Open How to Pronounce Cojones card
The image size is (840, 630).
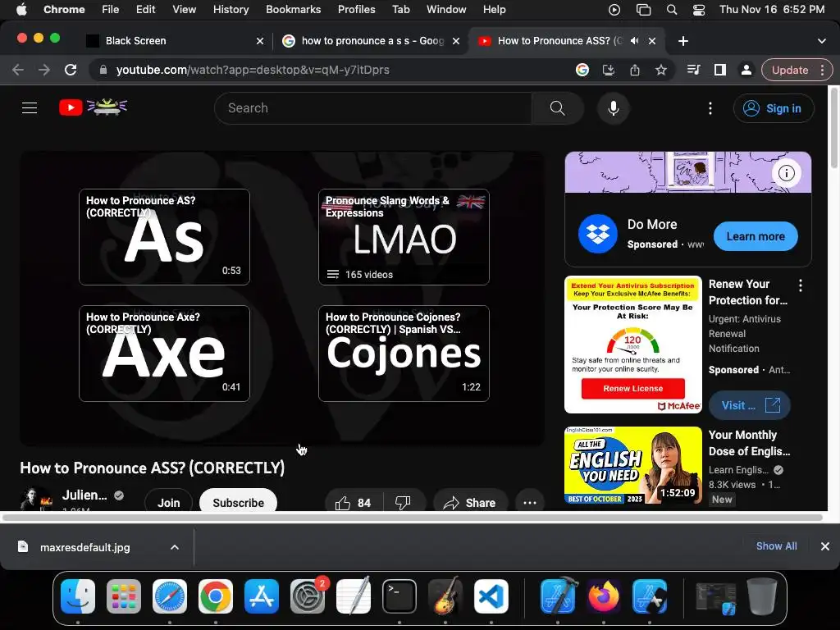coord(404,354)
